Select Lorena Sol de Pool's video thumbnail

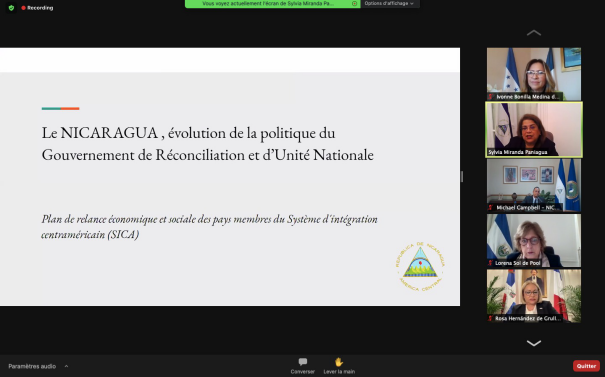tap(534, 240)
